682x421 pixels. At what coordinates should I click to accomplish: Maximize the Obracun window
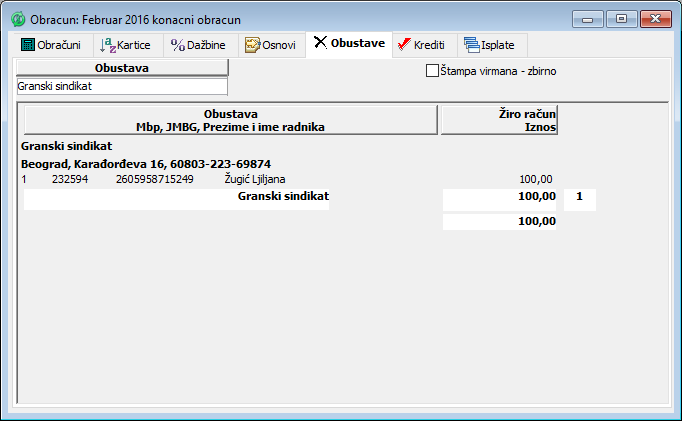(x=622, y=19)
